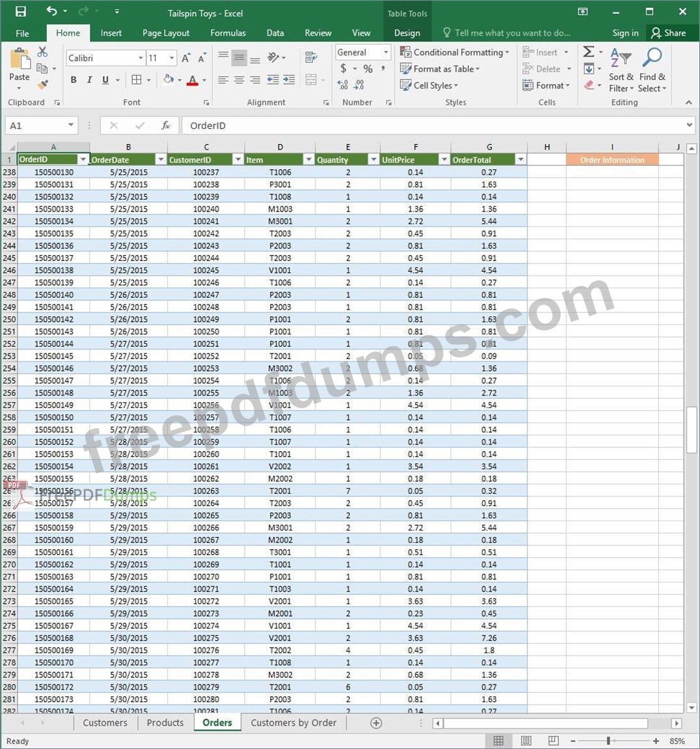Apply borders using the Borders icon
700x749 pixels.
coord(137,80)
